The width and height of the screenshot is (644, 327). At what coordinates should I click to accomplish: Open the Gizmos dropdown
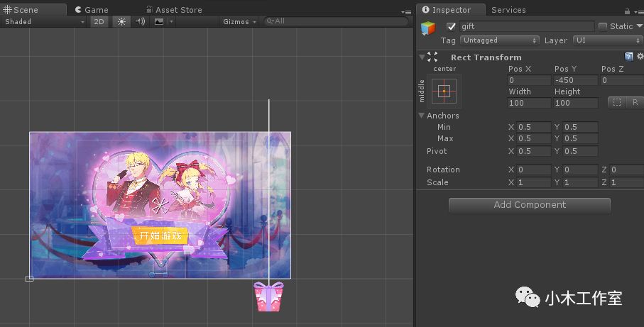click(239, 21)
